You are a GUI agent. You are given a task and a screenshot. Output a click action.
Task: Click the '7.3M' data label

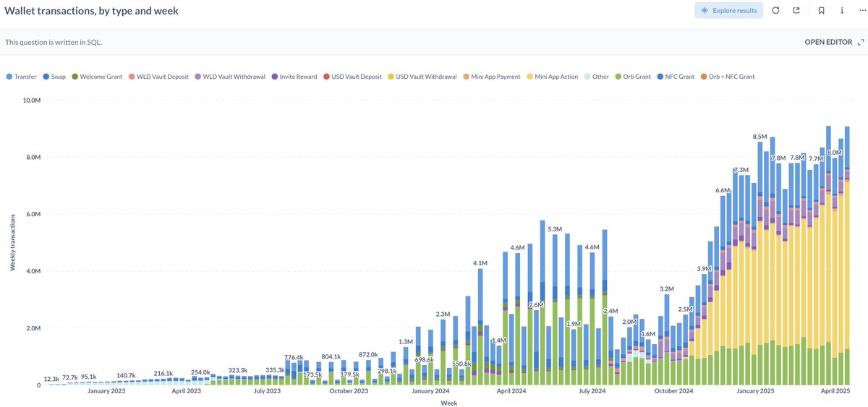point(741,171)
